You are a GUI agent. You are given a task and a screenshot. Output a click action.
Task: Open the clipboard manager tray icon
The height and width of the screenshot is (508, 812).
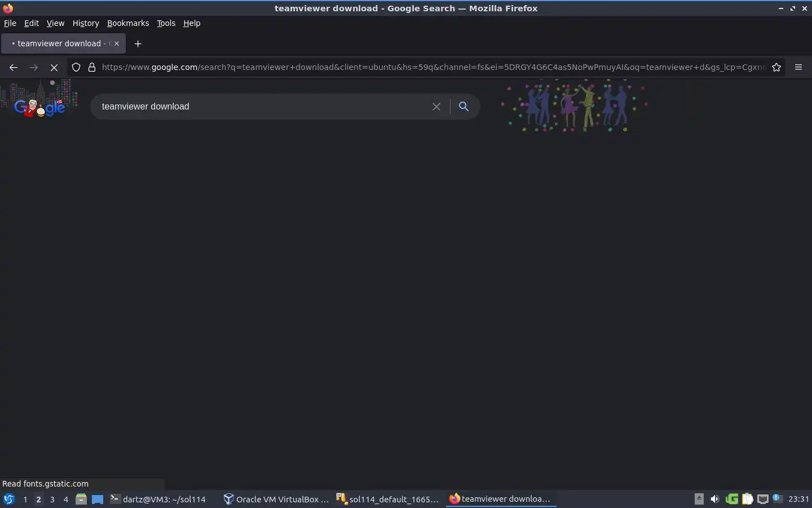coord(747,499)
